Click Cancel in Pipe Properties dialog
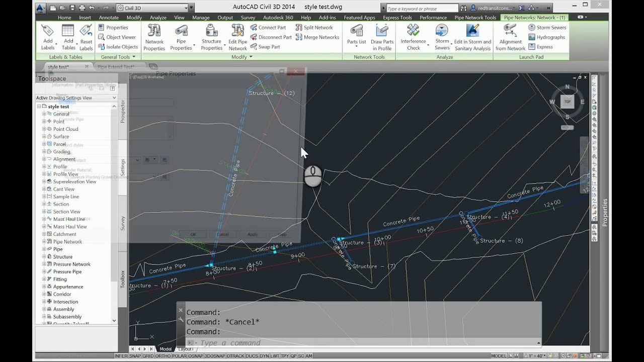This screenshot has height=362, width=644. (222, 234)
